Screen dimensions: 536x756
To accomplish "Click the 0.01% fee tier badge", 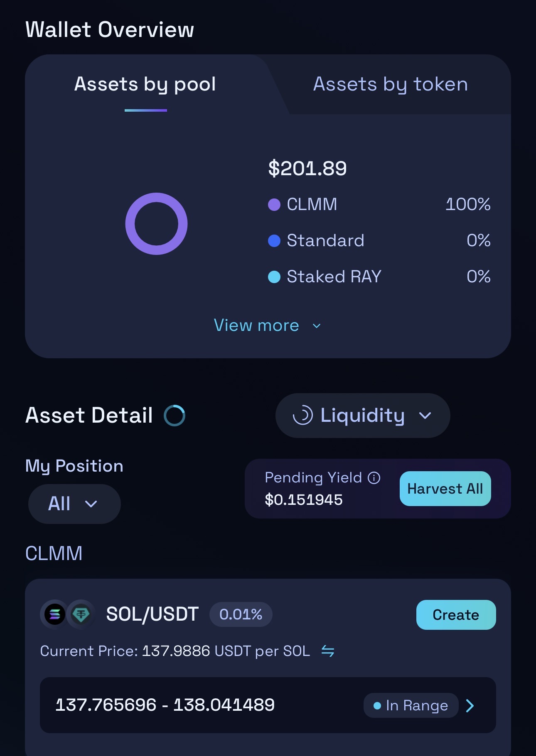I will pos(241,614).
